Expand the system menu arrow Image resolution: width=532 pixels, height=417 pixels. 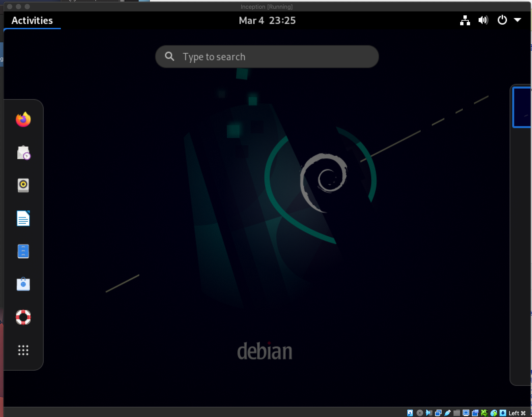coord(518,20)
